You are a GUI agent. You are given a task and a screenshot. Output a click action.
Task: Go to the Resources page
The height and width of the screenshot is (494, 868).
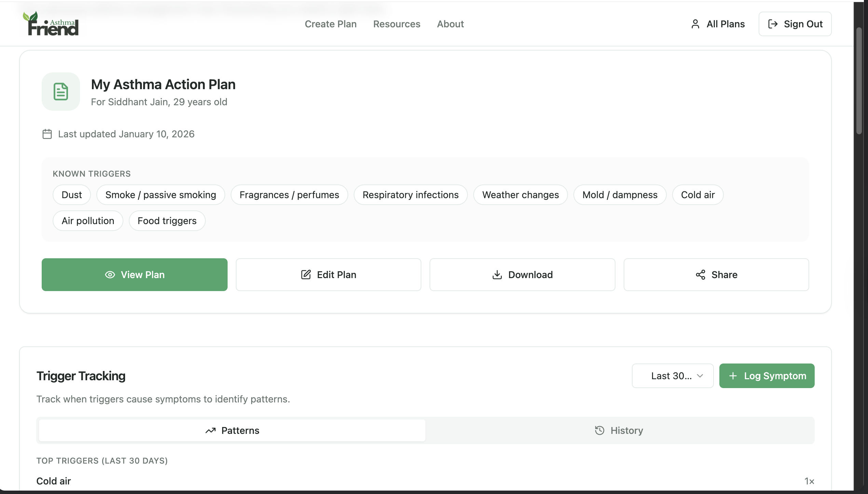click(396, 24)
